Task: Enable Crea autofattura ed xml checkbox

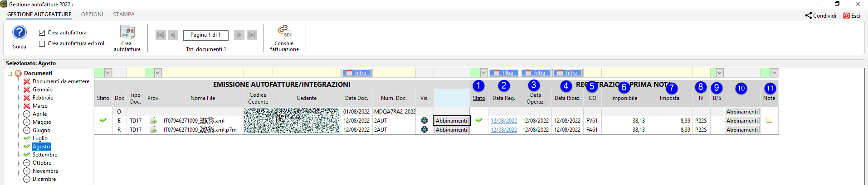Action: [x=42, y=43]
